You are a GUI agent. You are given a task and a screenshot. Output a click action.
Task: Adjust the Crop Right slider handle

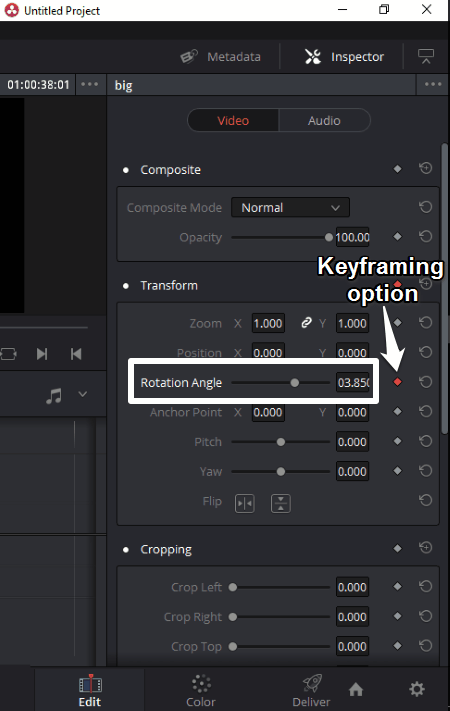233,617
